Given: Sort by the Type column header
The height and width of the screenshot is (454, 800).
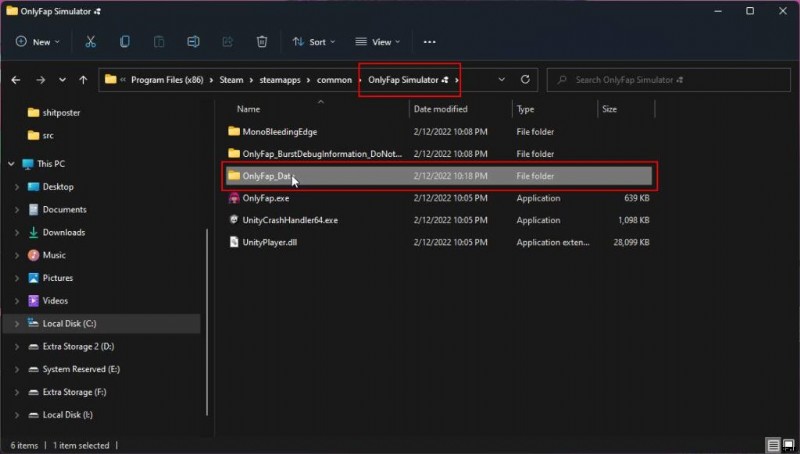Looking at the screenshot, I should point(526,109).
